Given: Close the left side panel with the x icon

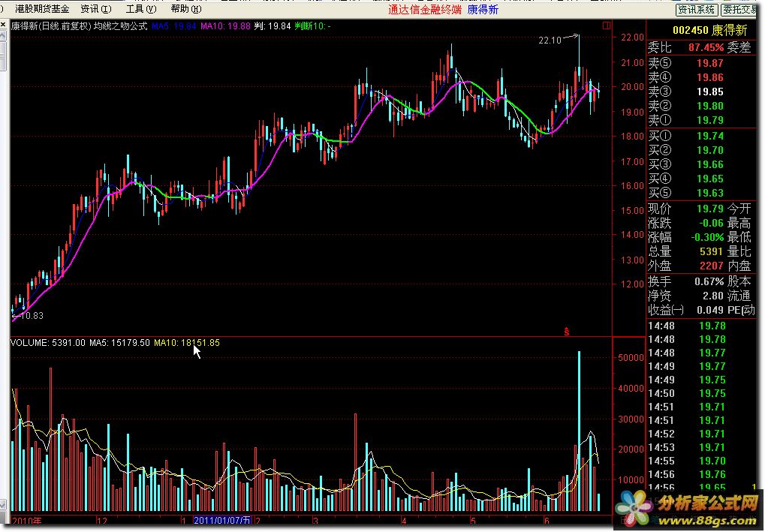Looking at the screenshot, I should (x=3, y=24).
